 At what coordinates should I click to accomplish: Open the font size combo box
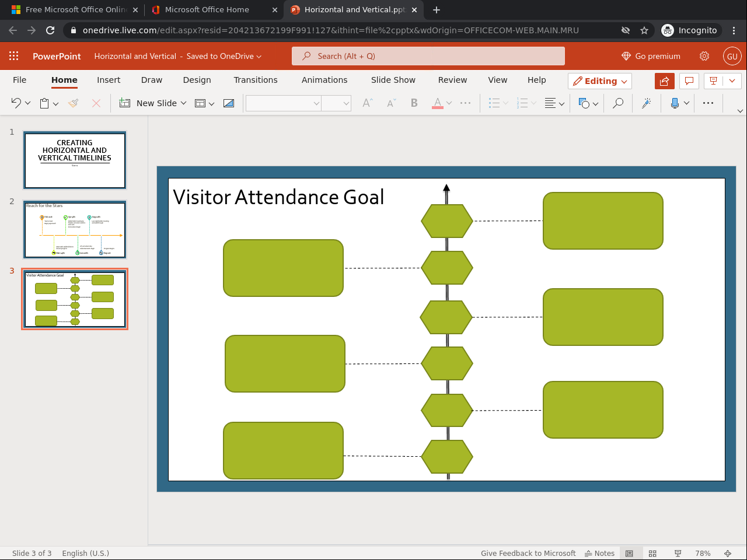336,103
